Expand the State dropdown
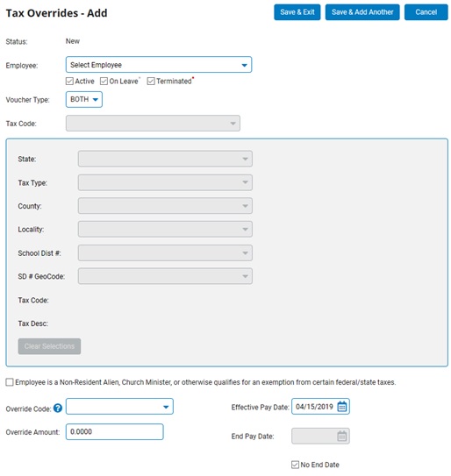The height and width of the screenshot is (476, 451). 165,159
